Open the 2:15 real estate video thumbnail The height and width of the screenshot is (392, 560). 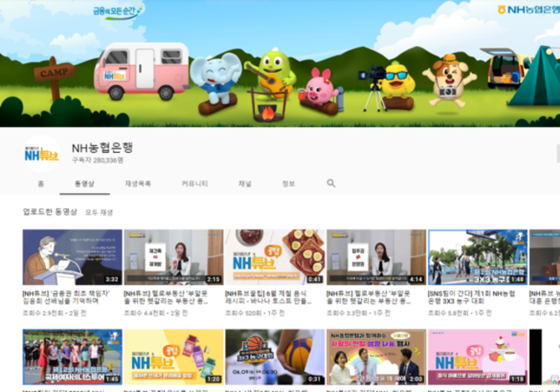[174, 257]
